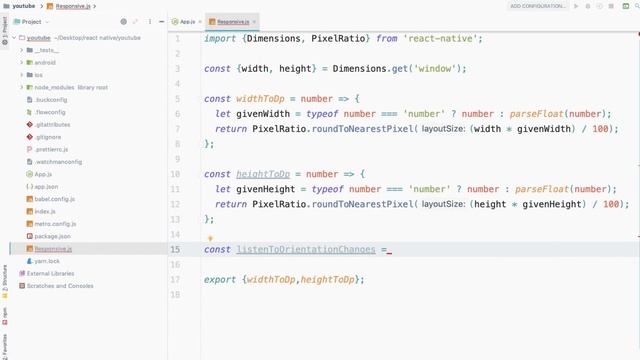The height and width of the screenshot is (360, 640).
Task: Click the Debug bug icon
Action: 588,6
